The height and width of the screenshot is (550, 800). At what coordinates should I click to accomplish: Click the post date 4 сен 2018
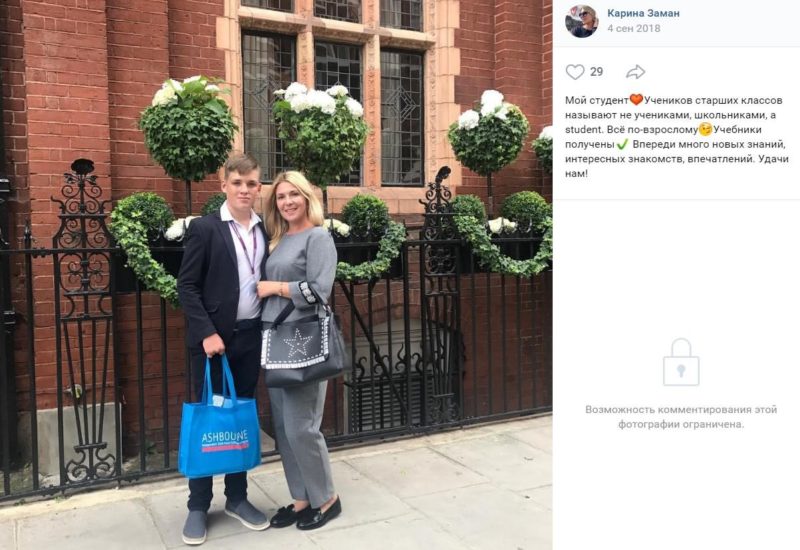(x=633, y=29)
